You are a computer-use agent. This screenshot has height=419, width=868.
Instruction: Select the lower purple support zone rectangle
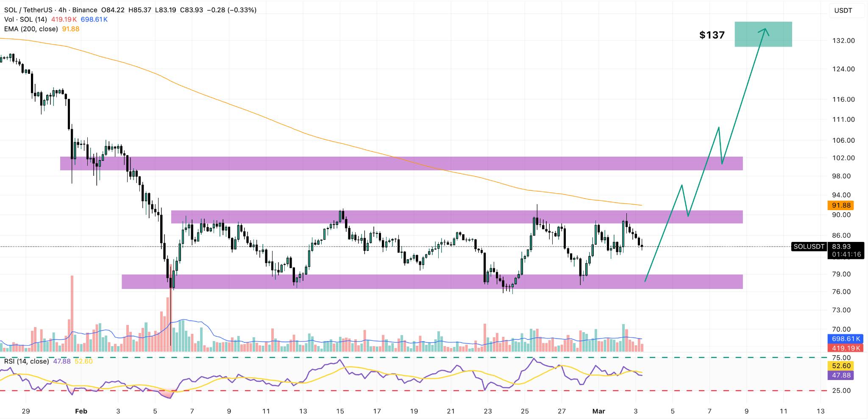[381, 281]
